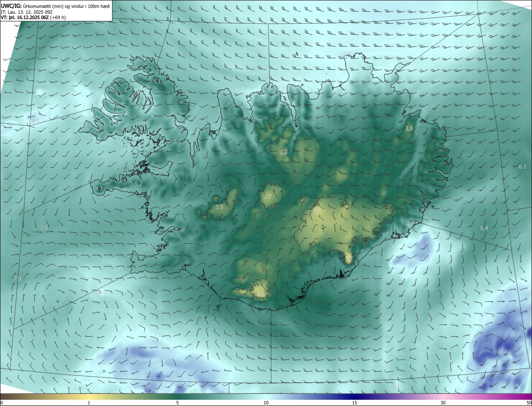This screenshot has width=532, height=406.
Task: Click the 5 tick on the colour scale
Action: [177, 403]
